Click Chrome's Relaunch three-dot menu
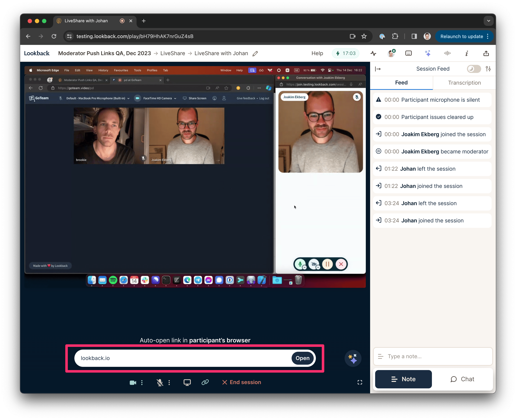 coord(488,36)
